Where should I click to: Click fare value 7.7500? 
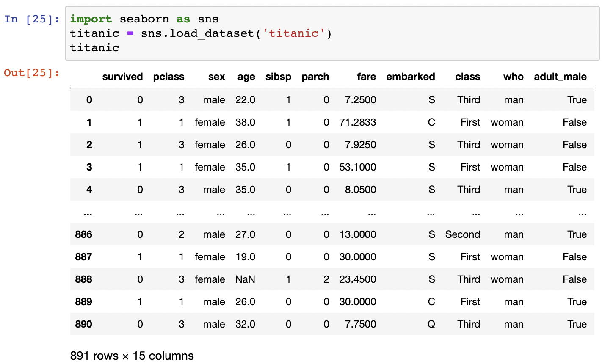coord(360,324)
